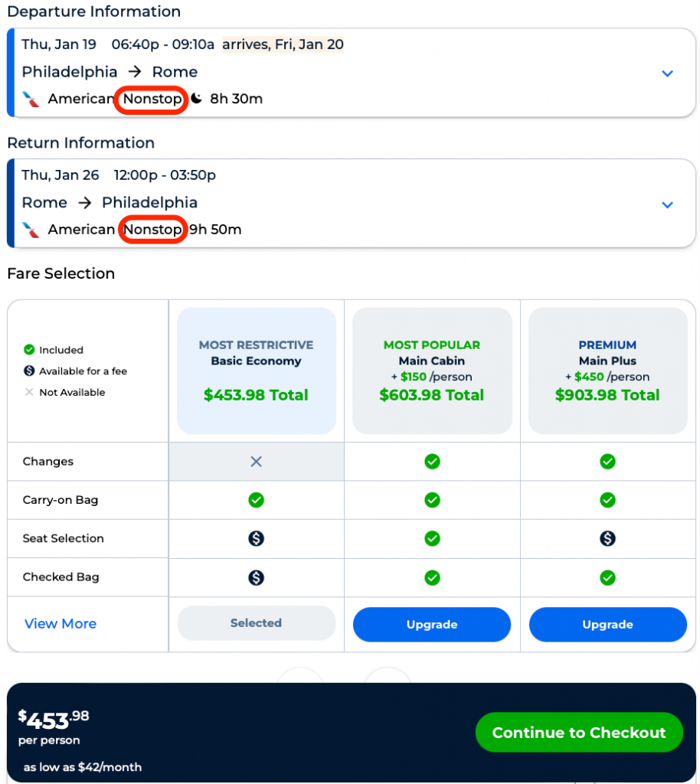Click the green Included legend icon
Image resolution: width=700 pixels, height=784 pixels.
pyautogui.click(x=29, y=350)
